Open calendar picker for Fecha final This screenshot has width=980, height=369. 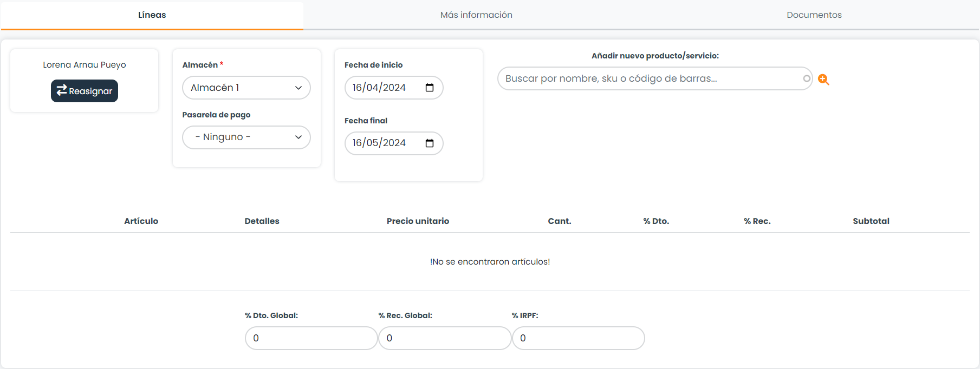click(430, 143)
